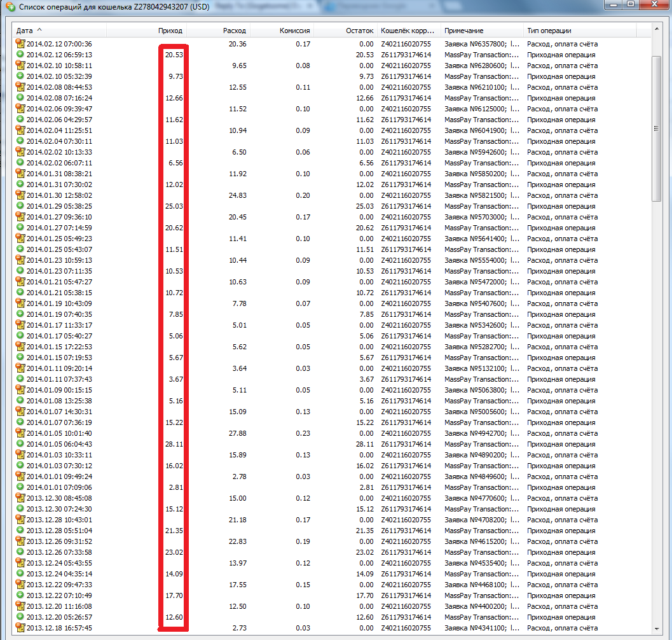
Task: Click the green income icon for 2014.01.11 07:37:43
Action: pos(20,379)
